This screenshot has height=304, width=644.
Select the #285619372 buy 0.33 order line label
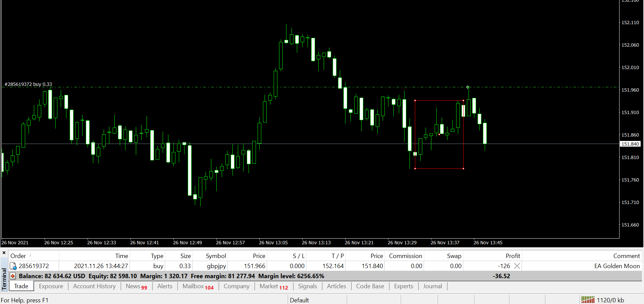click(x=28, y=84)
